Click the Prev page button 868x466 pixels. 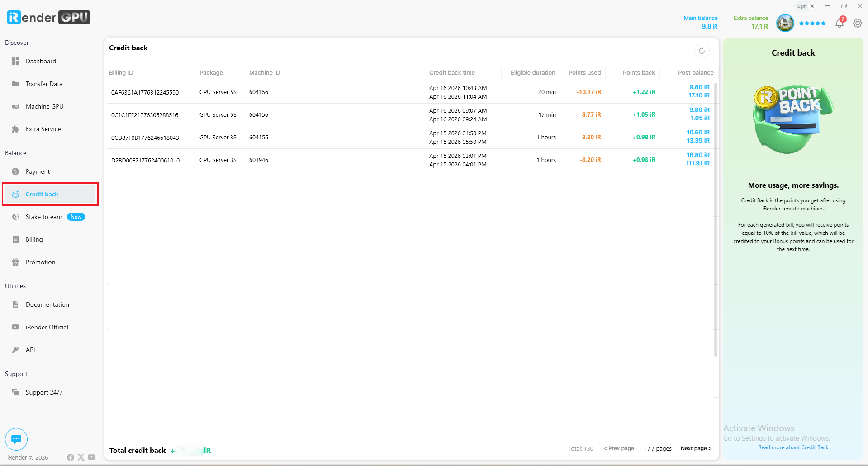tap(618, 448)
